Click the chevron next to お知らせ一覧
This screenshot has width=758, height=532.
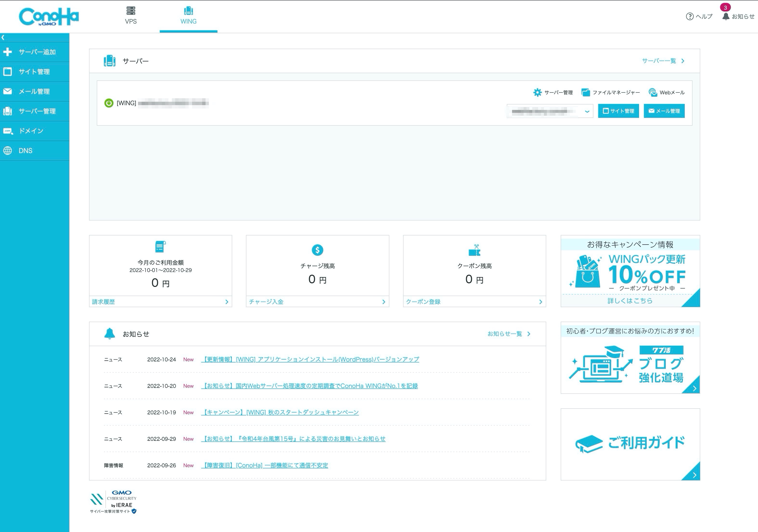pos(529,334)
